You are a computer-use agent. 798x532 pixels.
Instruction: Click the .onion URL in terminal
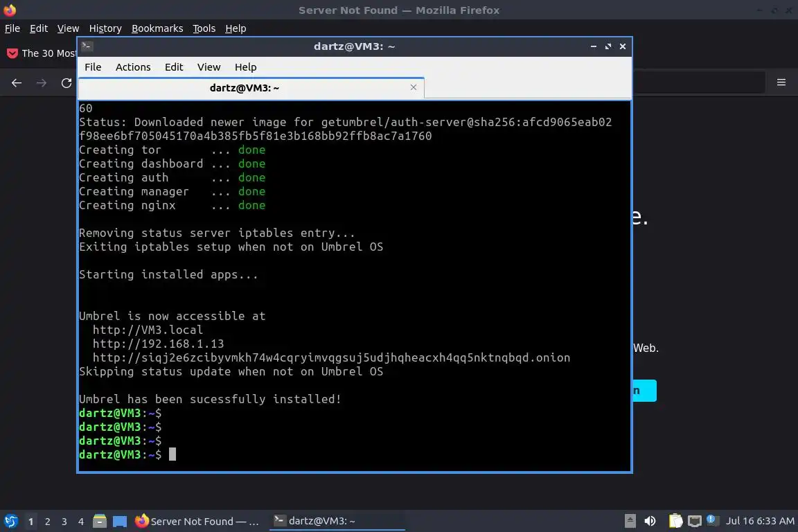[x=331, y=358]
